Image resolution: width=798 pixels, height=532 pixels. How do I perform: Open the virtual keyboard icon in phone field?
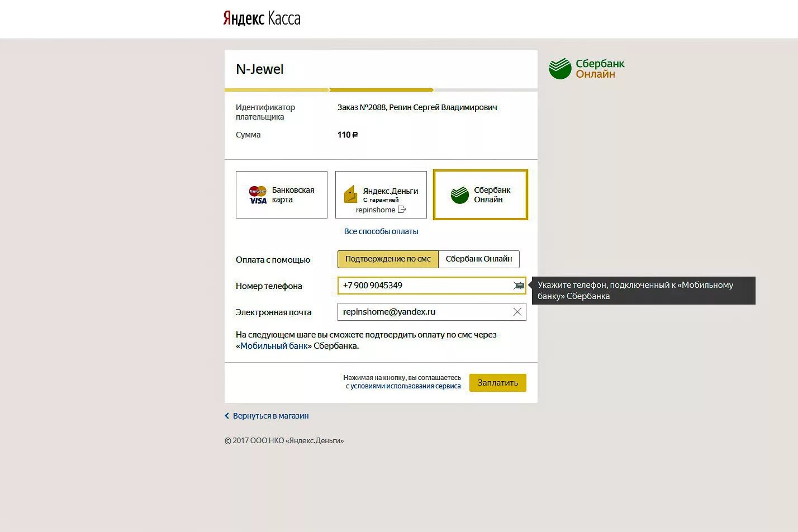click(519, 286)
